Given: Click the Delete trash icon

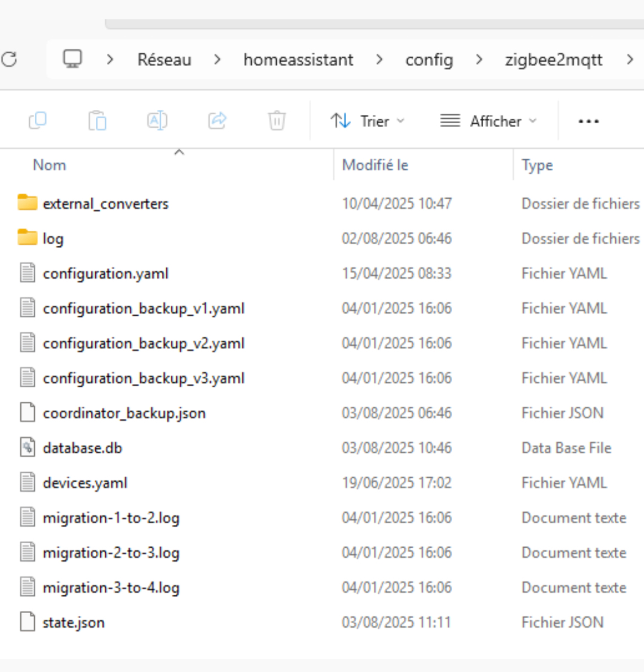Looking at the screenshot, I should 276,121.
